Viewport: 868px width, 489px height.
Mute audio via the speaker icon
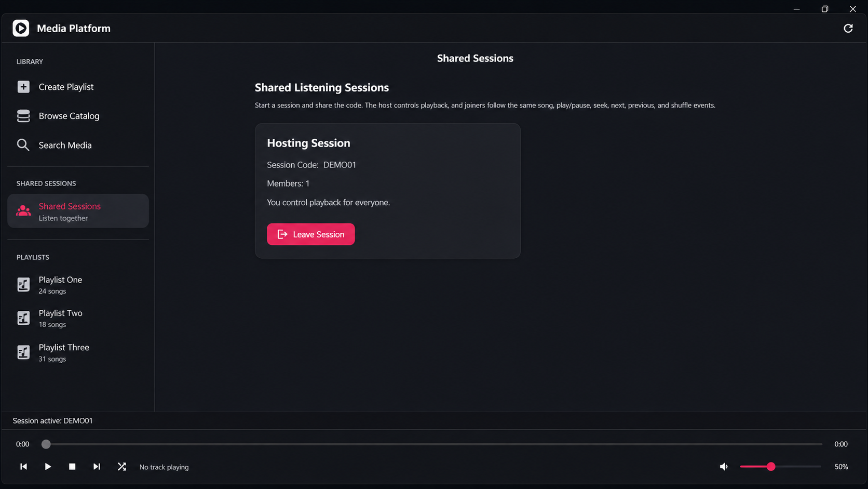pos(724,467)
